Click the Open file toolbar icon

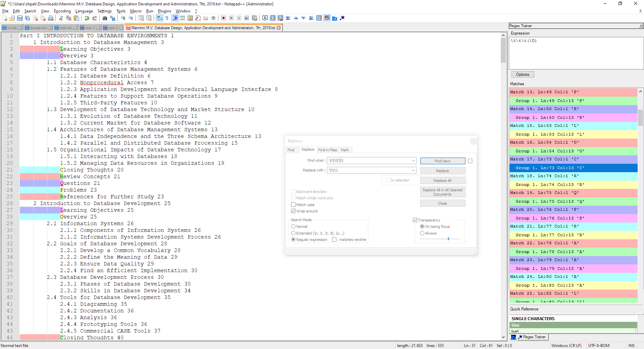[12, 18]
